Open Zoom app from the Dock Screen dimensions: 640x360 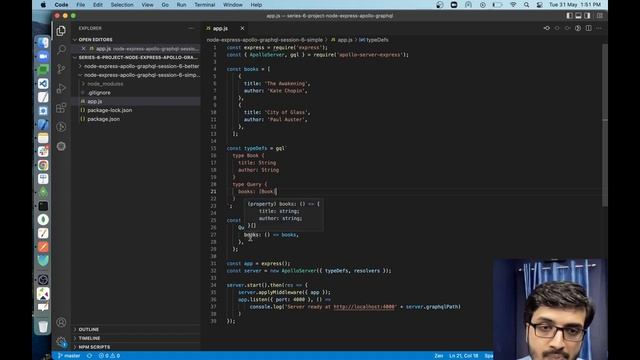[x=43, y=56]
